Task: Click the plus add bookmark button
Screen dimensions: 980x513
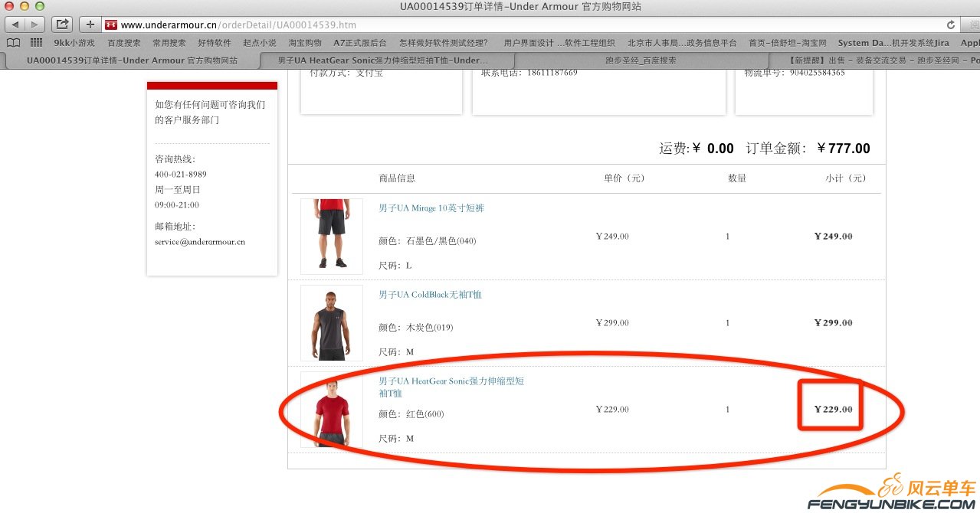Action: point(90,25)
